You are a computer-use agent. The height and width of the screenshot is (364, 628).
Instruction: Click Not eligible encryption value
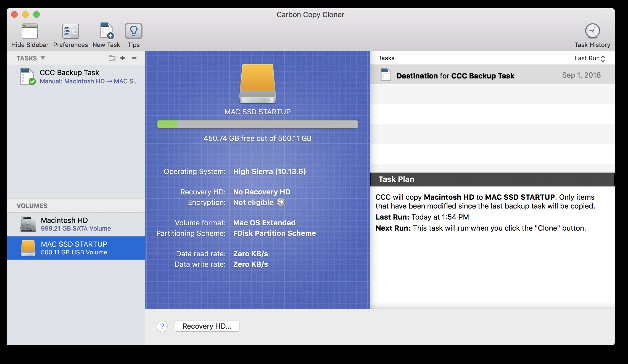coord(253,202)
